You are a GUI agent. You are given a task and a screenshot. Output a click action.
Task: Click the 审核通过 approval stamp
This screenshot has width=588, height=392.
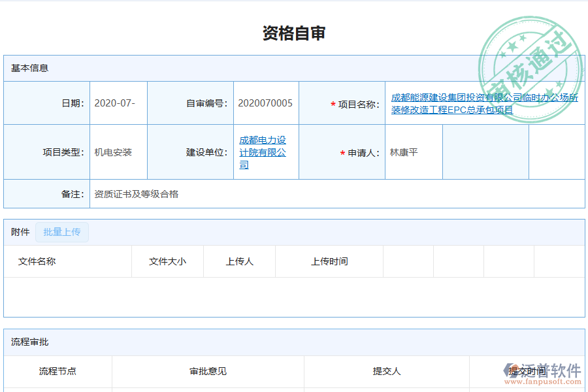(529, 62)
